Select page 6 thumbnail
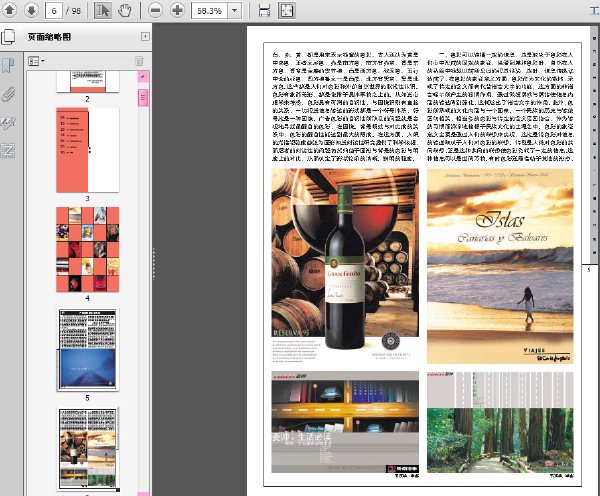Image resolution: width=600 pixels, height=496 pixels. (88, 449)
